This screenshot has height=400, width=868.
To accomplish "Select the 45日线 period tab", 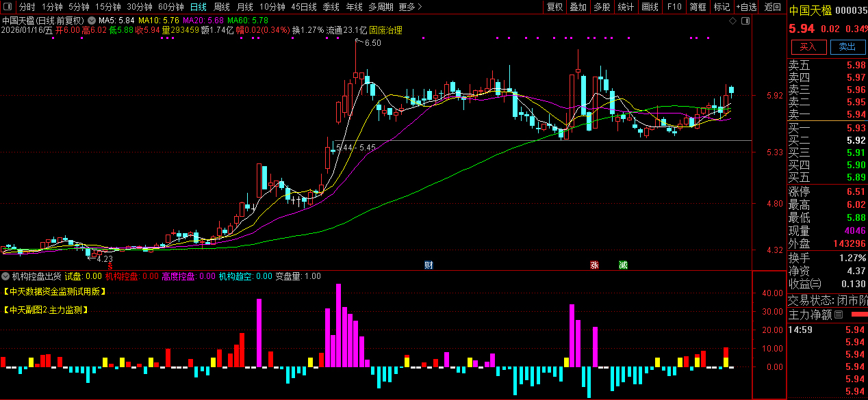I will tap(303, 7).
